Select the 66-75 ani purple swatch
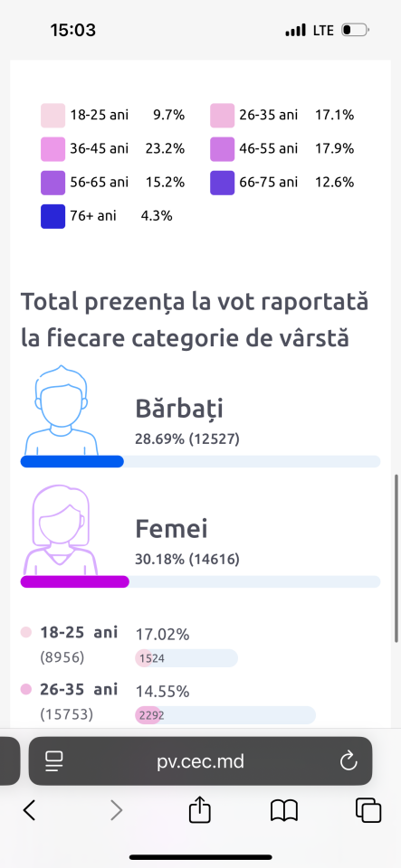The width and height of the screenshot is (401, 868). coord(222,183)
